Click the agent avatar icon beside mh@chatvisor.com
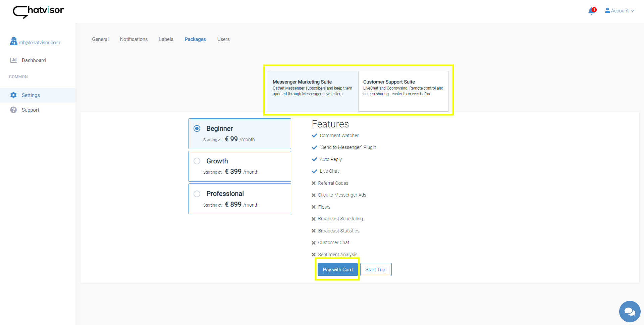Image resolution: width=644 pixels, height=325 pixels. [13, 41]
